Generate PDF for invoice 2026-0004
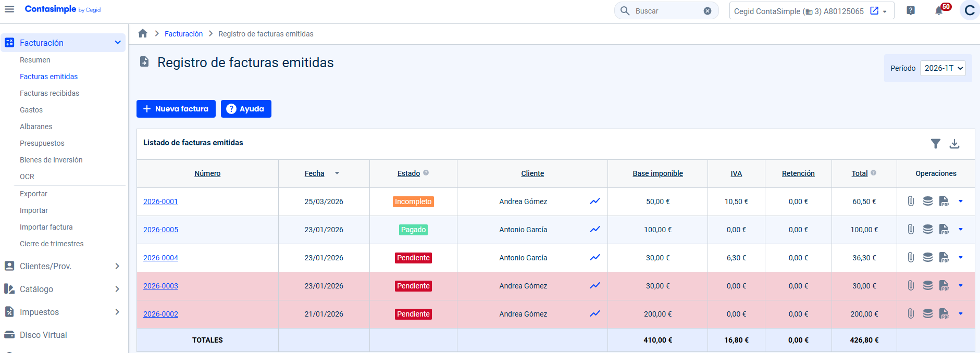The image size is (980, 353). coord(944,258)
